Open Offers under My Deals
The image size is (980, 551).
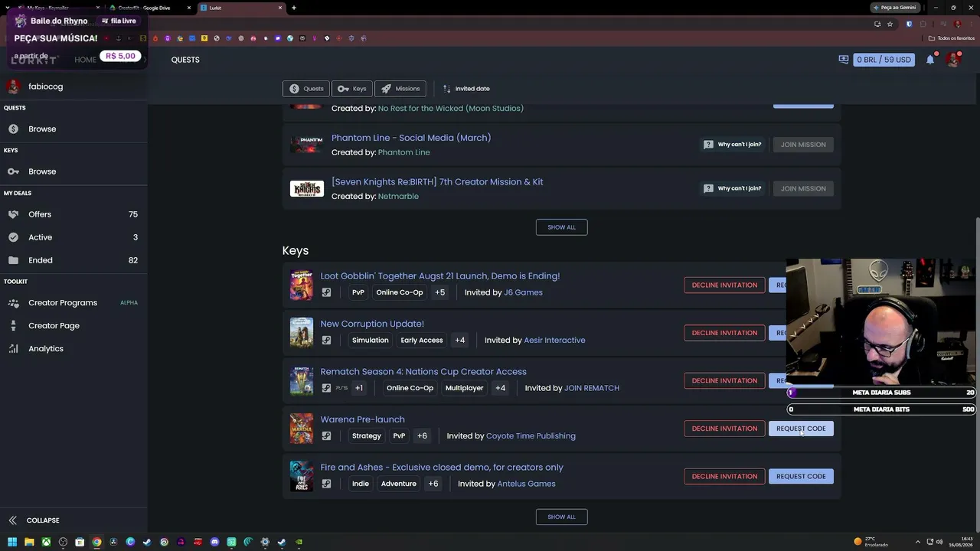tap(73, 214)
